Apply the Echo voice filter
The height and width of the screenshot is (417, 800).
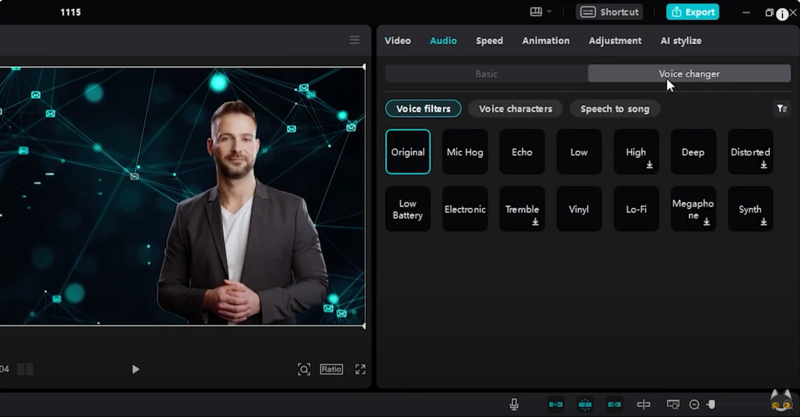522,152
